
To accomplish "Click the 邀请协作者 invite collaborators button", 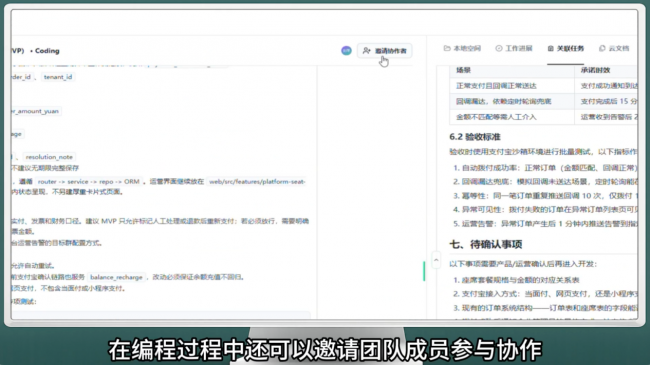I will (384, 51).
